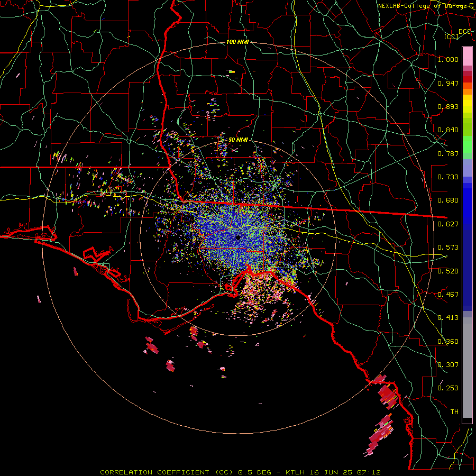Click the black radar site dot at center

238,237
